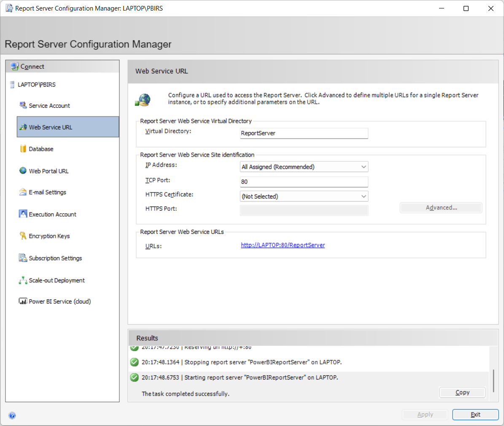Click the Encryption Keys icon

coord(23,236)
